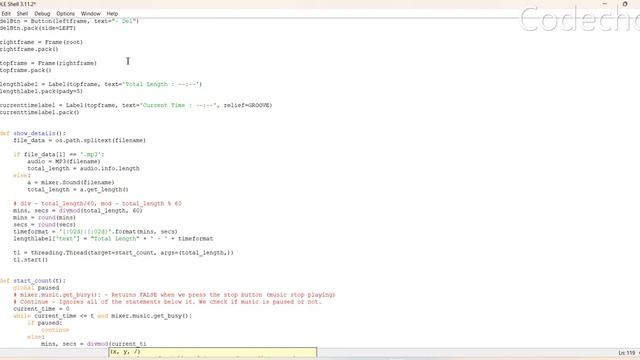Click the 'current_time = 0' line
This screenshot has width=640, height=360.
pos(41,309)
